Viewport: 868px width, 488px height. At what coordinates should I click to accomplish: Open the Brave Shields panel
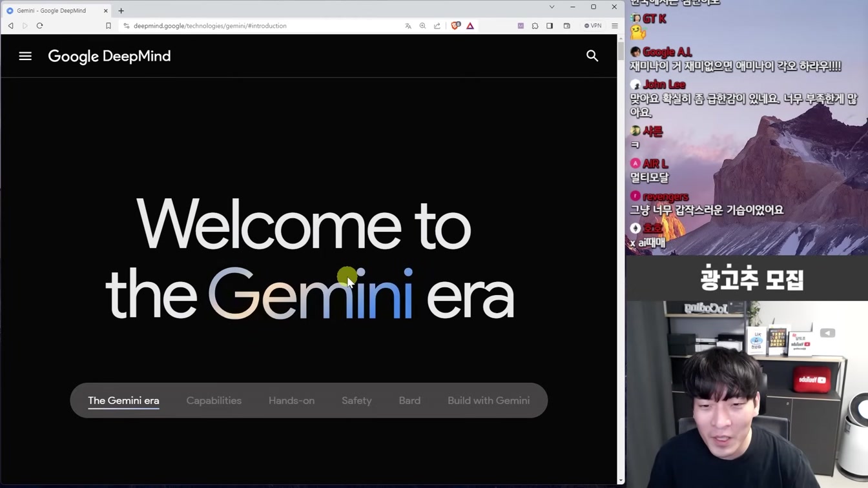(456, 26)
